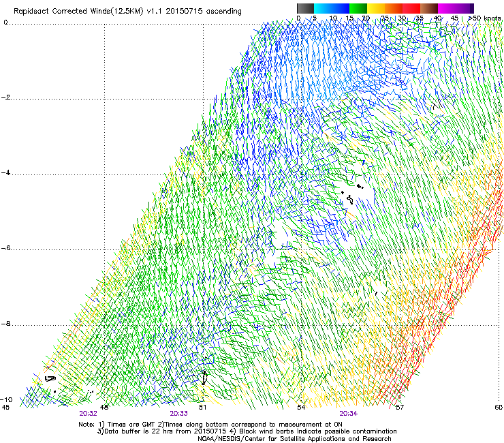Click the longitude label 45
Image resolution: width=504 pixels, height=443 pixels.
coord(5,408)
